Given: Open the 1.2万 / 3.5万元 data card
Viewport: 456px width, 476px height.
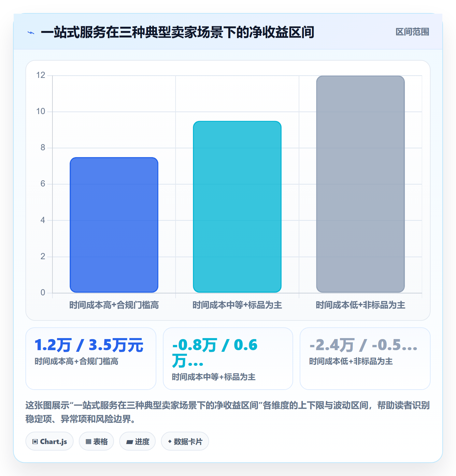Looking at the screenshot, I should (x=91, y=359).
